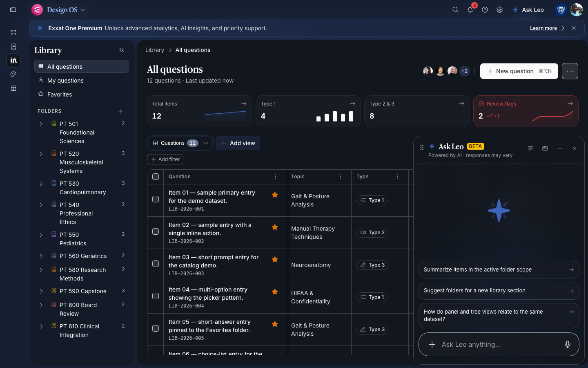
Task: Expand PT 501 Foundational Sciences folder
Action: (x=41, y=124)
